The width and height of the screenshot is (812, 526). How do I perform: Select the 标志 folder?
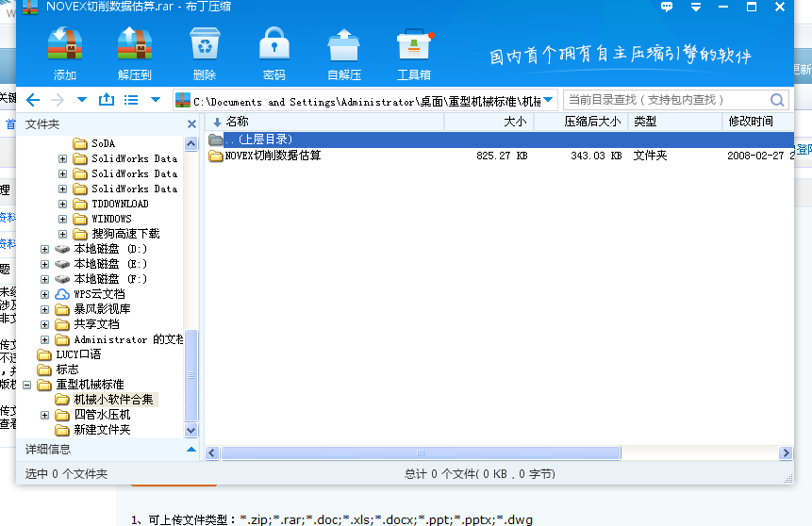pos(67,370)
